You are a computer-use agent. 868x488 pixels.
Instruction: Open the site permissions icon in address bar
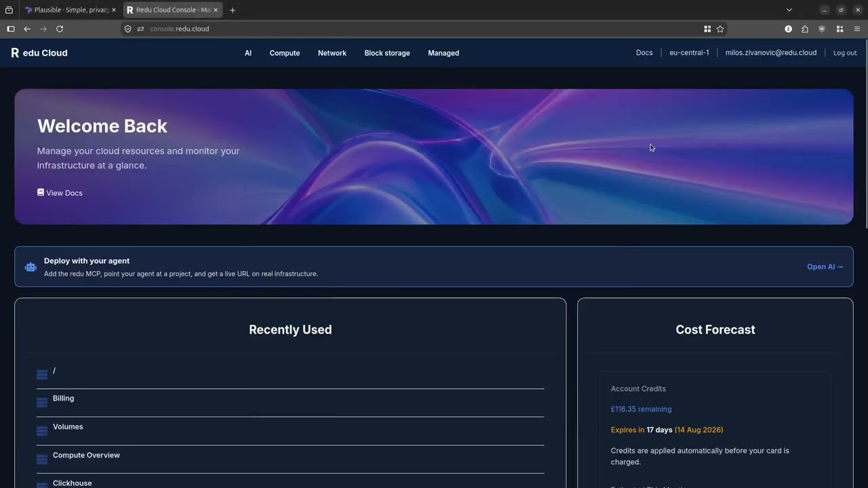pos(140,29)
